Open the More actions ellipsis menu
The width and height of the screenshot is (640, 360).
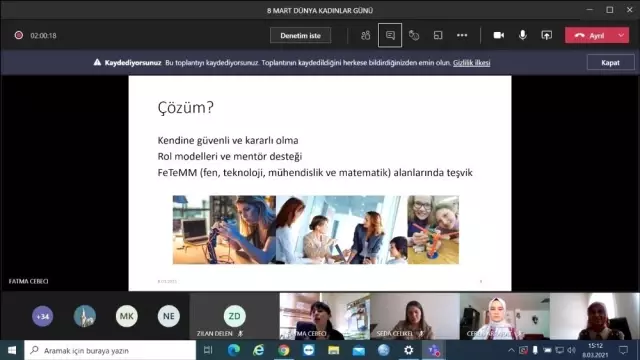pos(462,36)
